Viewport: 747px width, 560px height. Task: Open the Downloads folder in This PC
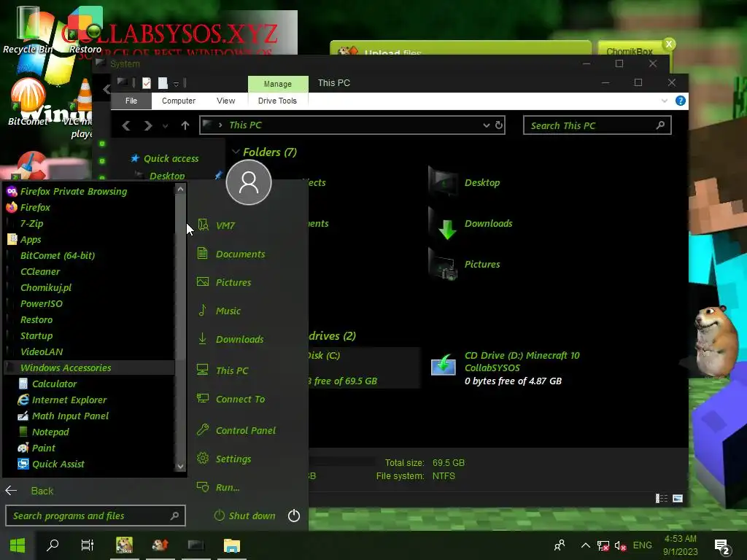coord(471,224)
